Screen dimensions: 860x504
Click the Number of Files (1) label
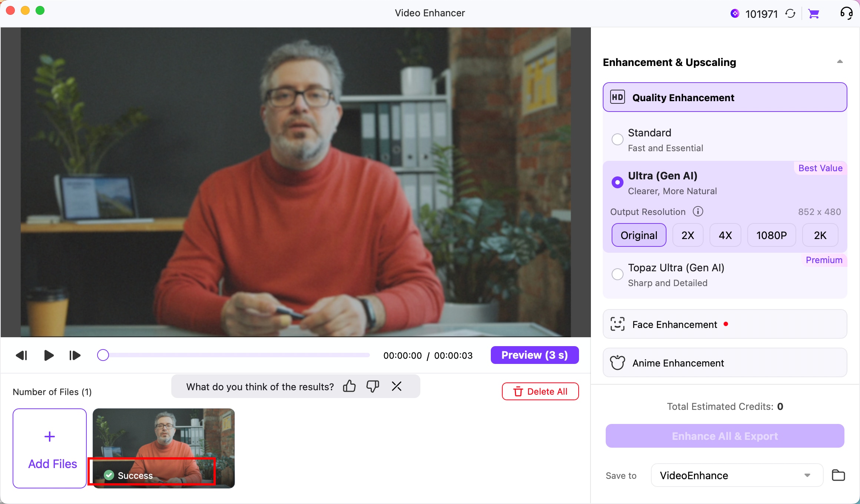[x=52, y=392]
